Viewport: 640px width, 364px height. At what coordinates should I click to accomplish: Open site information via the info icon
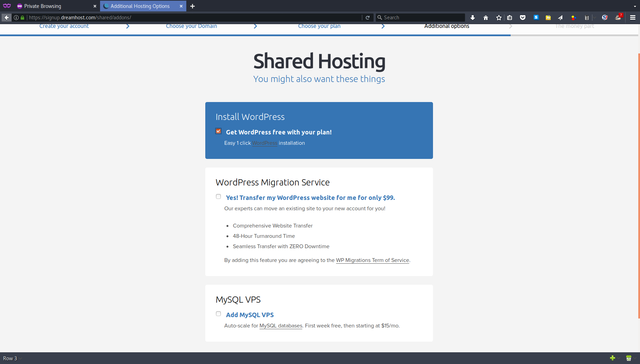16,18
